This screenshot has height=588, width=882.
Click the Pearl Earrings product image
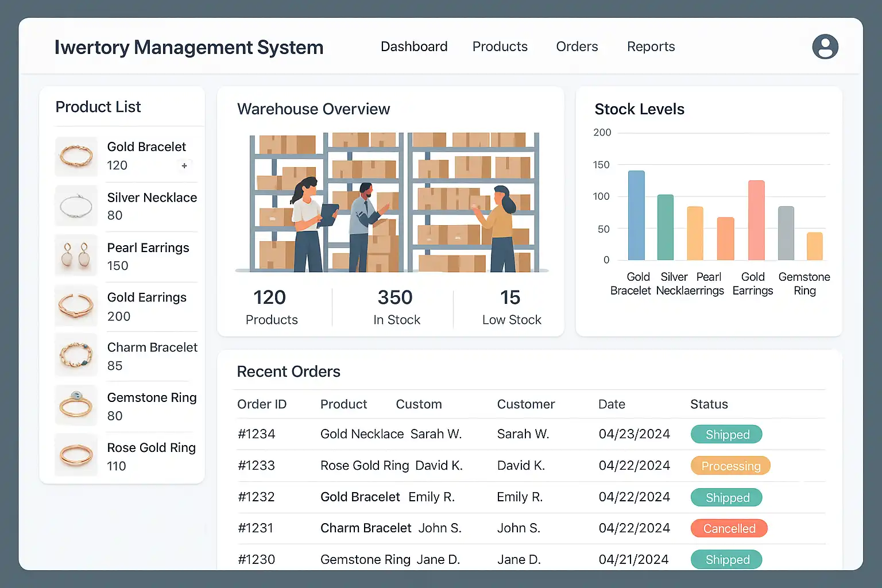coord(76,256)
